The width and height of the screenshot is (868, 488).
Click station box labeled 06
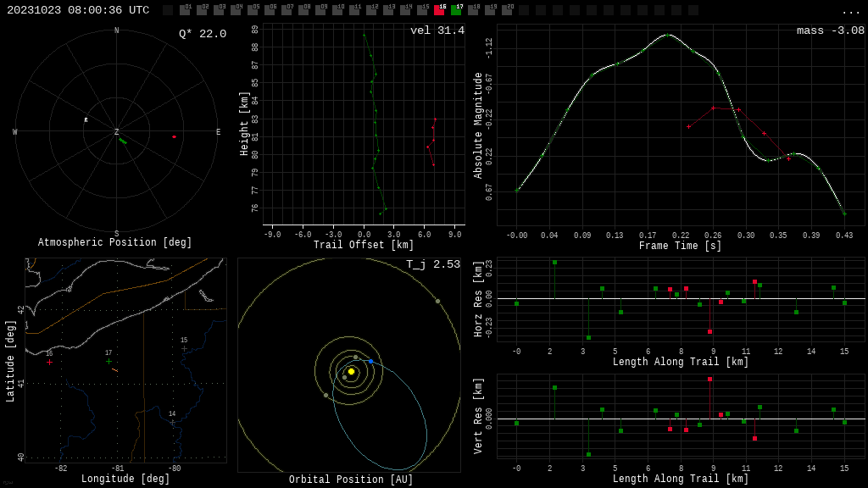pos(270,9)
